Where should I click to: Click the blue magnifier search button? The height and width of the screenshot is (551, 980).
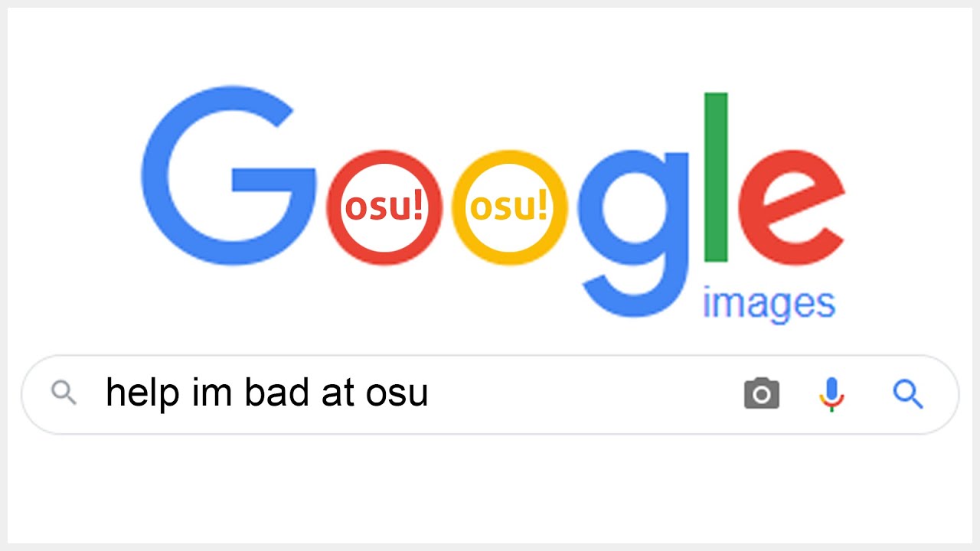click(x=908, y=394)
